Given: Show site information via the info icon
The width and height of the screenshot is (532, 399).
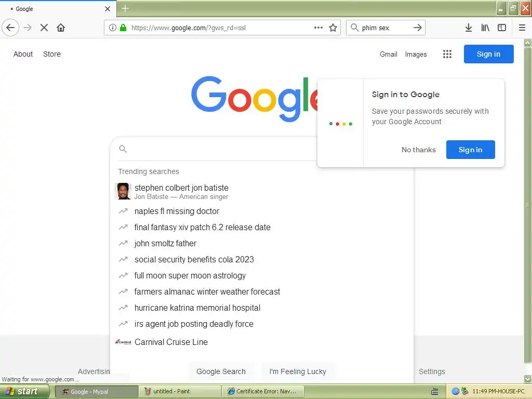Looking at the screenshot, I should pyautogui.click(x=113, y=28).
